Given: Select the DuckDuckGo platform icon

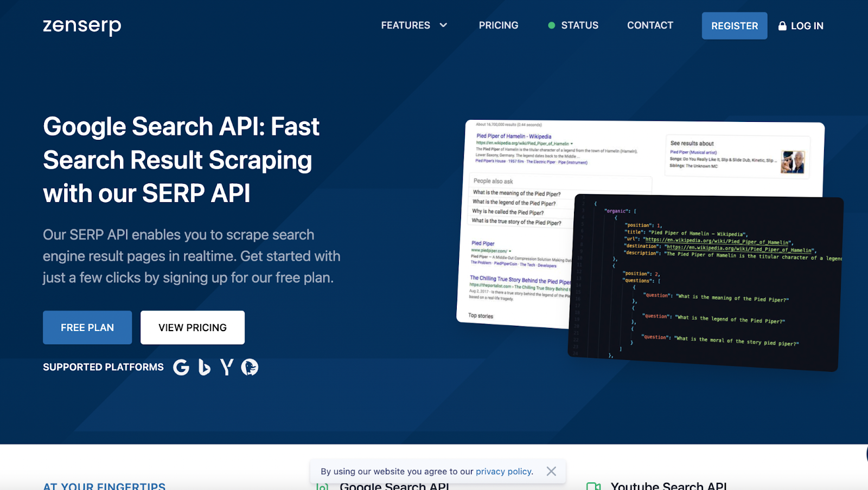Looking at the screenshot, I should (250, 367).
